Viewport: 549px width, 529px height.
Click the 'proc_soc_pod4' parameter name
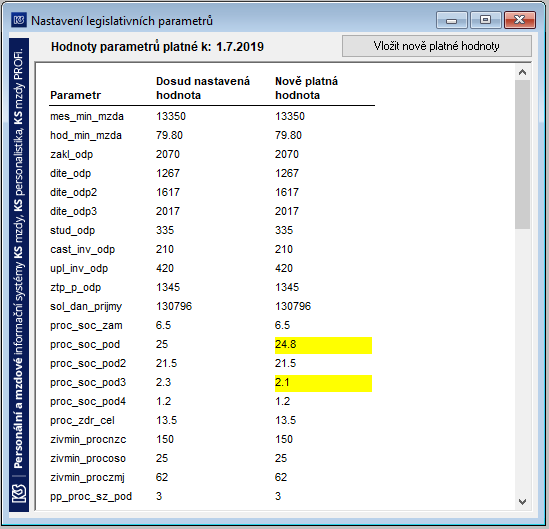click(88, 402)
